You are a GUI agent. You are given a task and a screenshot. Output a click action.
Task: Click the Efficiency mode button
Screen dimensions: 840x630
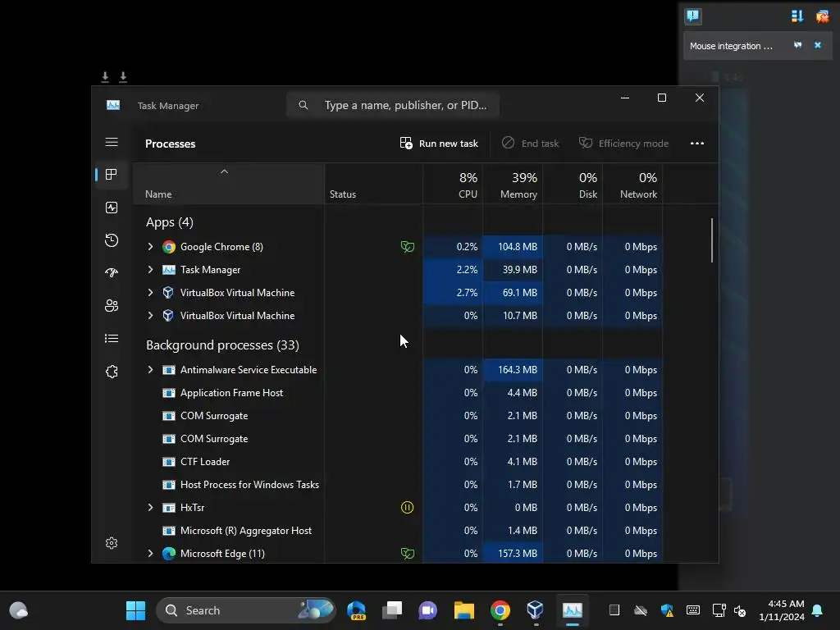tap(623, 143)
